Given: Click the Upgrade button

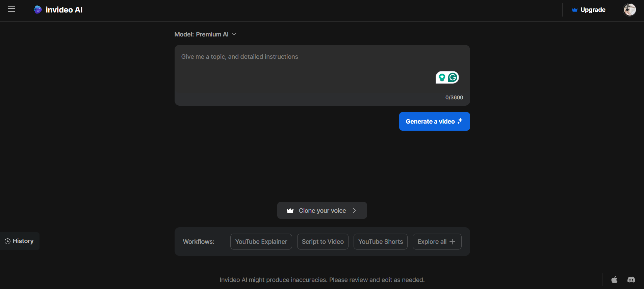Looking at the screenshot, I should click(589, 10).
